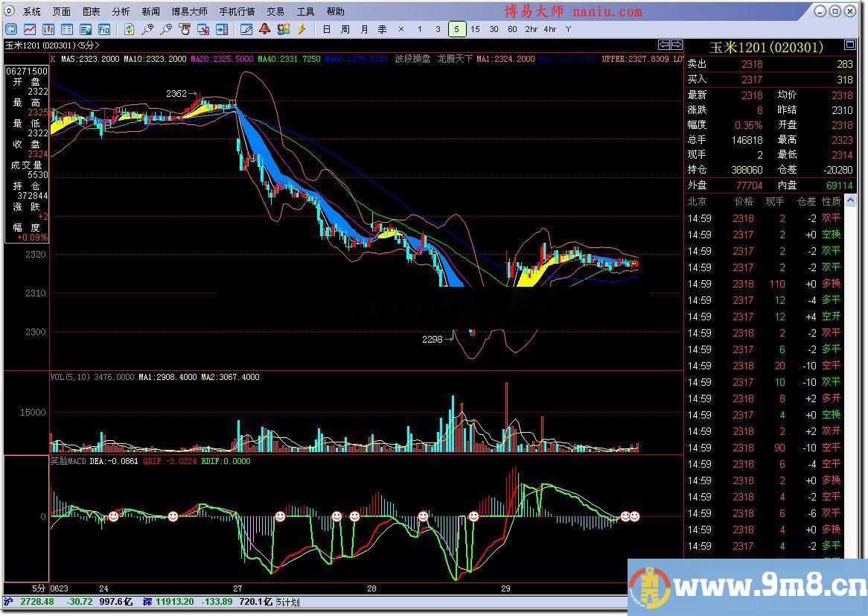The image size is (868, 616).
Task: Open the 系统 menu
Action: coord(31,12)
